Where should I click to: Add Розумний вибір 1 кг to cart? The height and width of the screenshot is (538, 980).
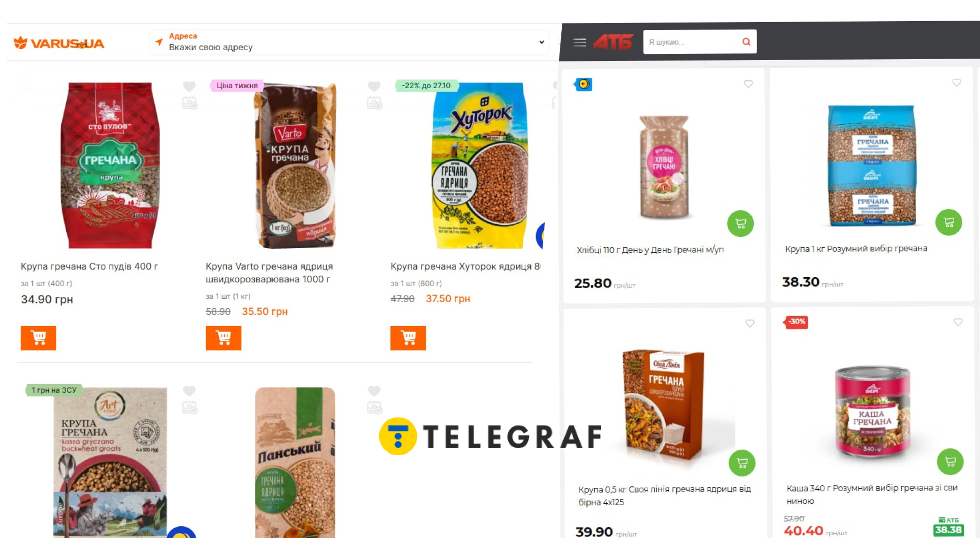click(949, 222)
